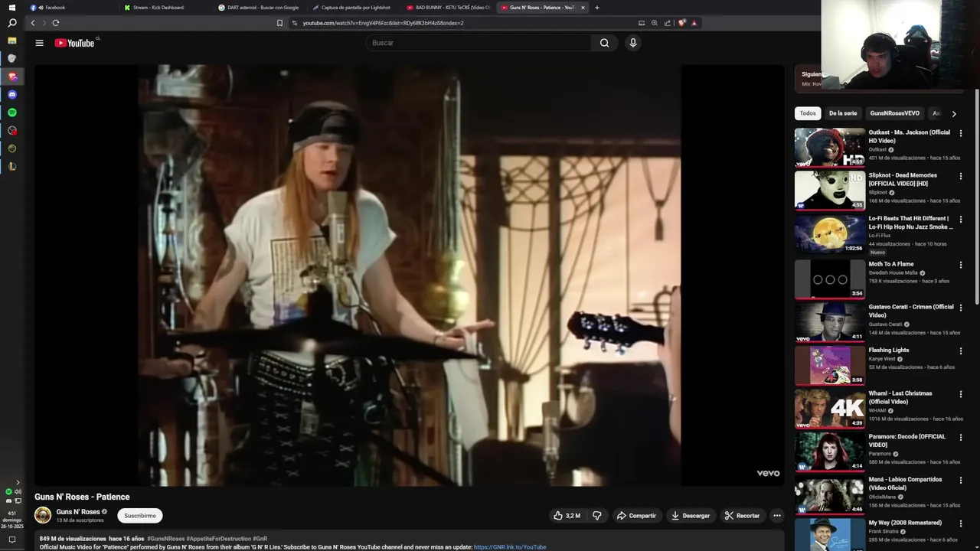Image resolution: width=980 pixels, height=551 pixels.
Task: Click the Compartir button
Action: 636,516
